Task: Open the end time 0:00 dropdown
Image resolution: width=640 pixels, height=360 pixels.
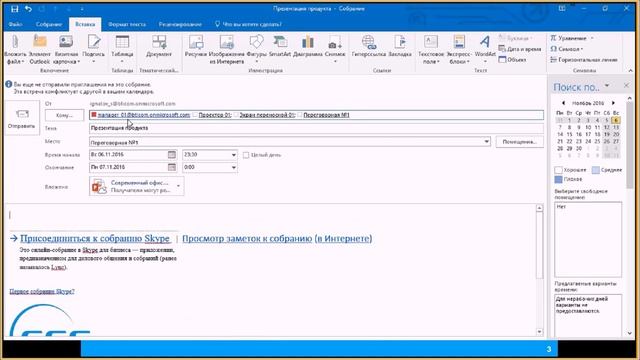Action: tap(233, 167)
